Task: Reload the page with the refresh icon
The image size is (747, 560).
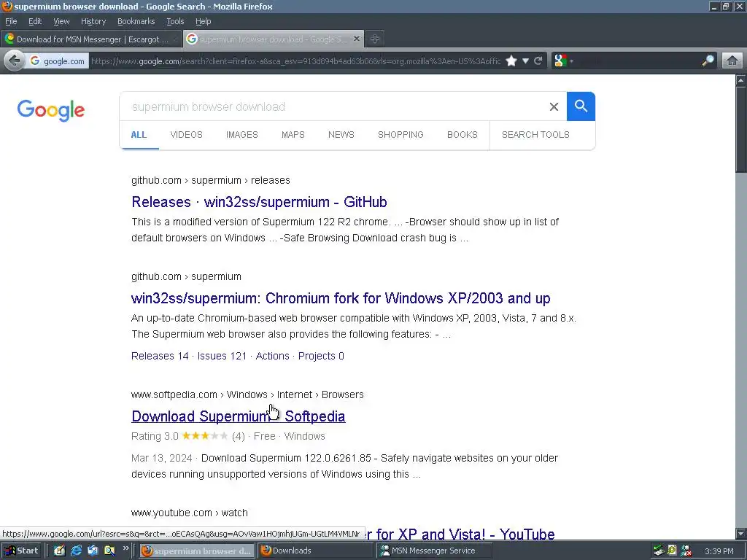Action: pyautogui.click(x=538, y=61)
